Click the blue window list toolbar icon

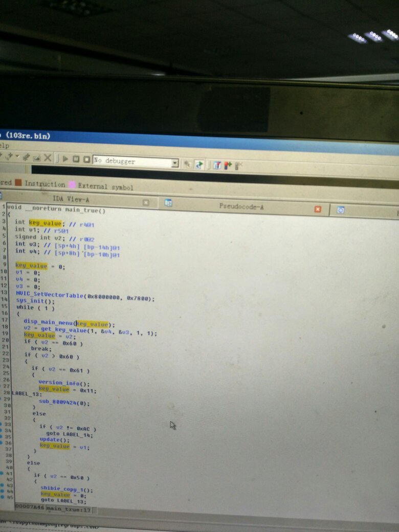tap(217, 165)
